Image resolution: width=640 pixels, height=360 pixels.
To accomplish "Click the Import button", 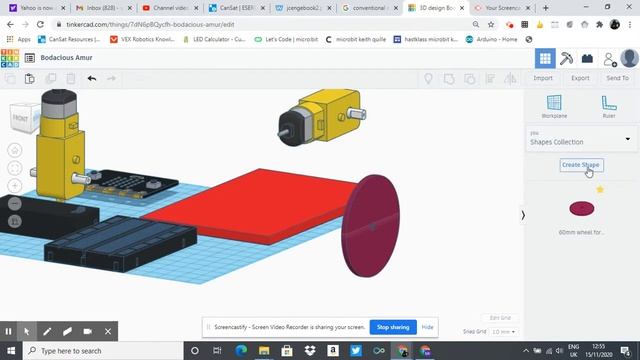I will click(543, 78).
